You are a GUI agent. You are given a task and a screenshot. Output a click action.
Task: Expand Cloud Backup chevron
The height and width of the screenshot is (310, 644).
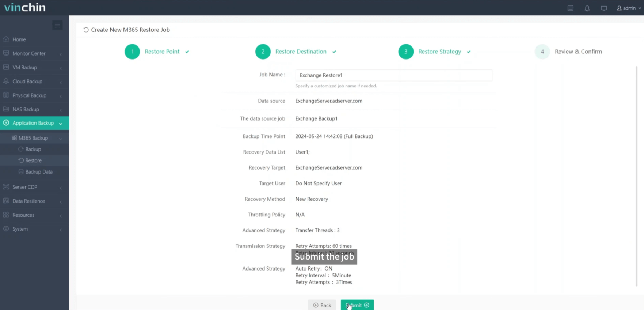[x=61, y=82]
